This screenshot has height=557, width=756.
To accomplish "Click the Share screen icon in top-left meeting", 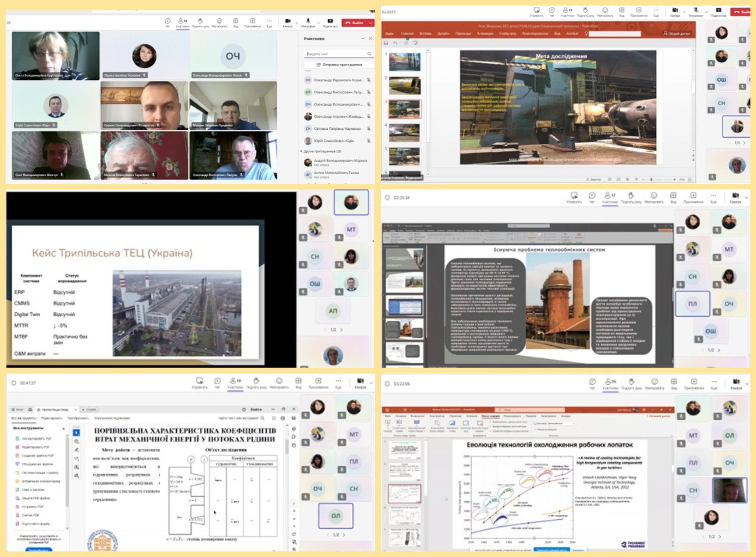I will (x=330, y=22).
